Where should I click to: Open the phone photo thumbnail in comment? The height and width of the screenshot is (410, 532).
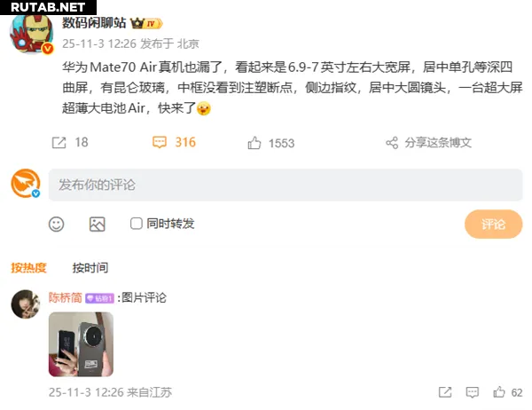pyautogui.click(x=81, y=344)
